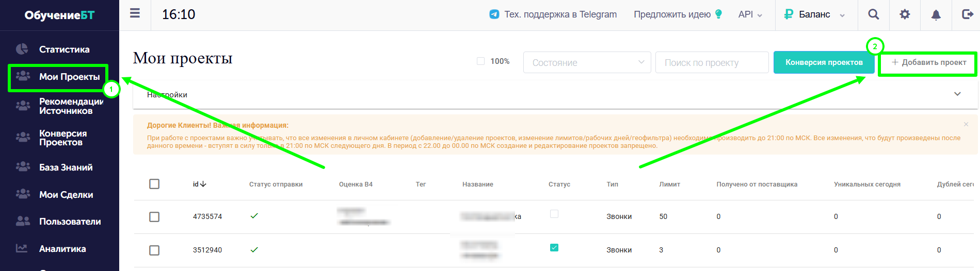This screenshot has width=980, height=271.
Task: Click the Мои Сделки icon
Action: 23,194
